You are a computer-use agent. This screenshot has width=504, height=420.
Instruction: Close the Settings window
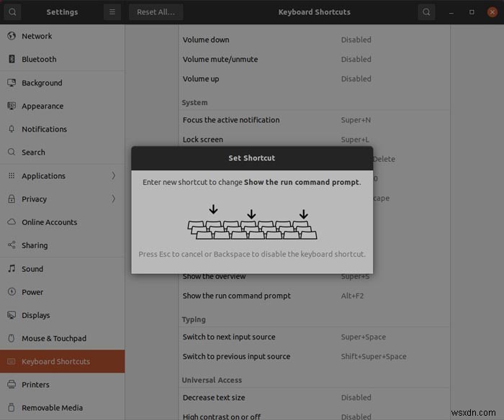click(x=492, y=12)
